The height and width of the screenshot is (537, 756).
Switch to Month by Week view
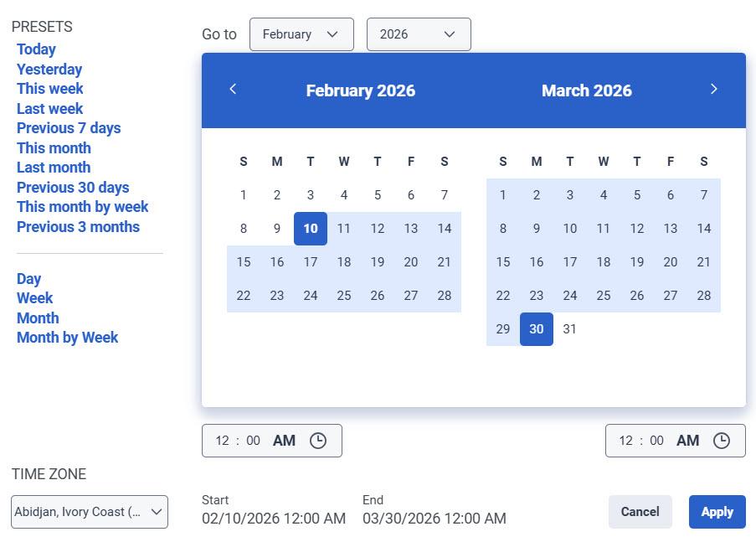pyautogui.click(x=67, y=338)
